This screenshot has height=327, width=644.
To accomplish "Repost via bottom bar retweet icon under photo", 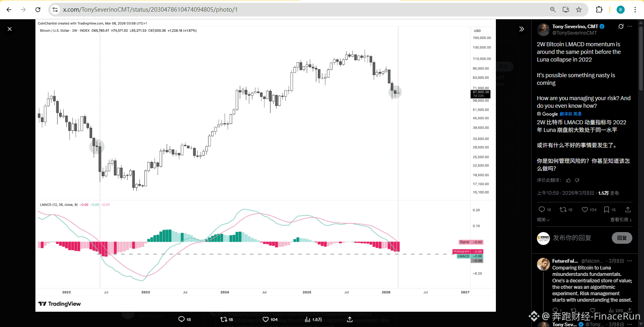I will click(x=227, y=319).
